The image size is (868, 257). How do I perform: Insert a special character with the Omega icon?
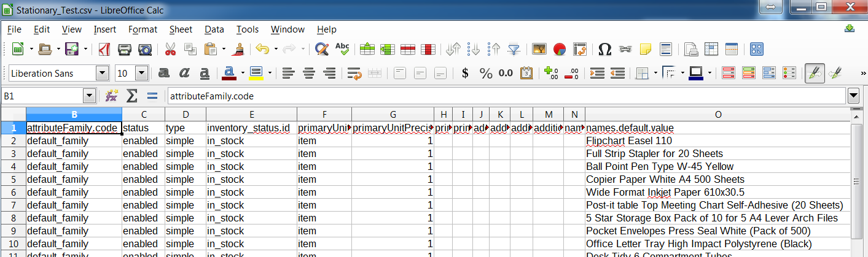pyautogui.click(x=604, y=49)
